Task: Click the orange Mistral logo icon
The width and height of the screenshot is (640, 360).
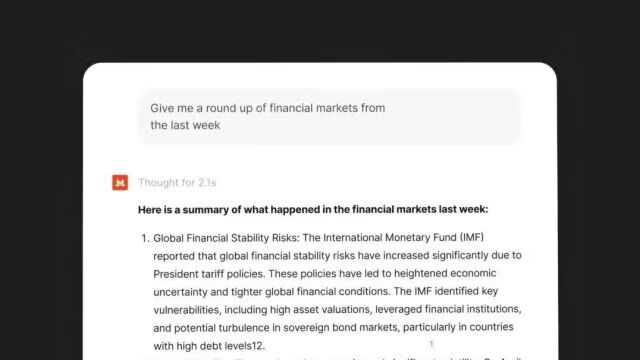Action: (120, 182)
